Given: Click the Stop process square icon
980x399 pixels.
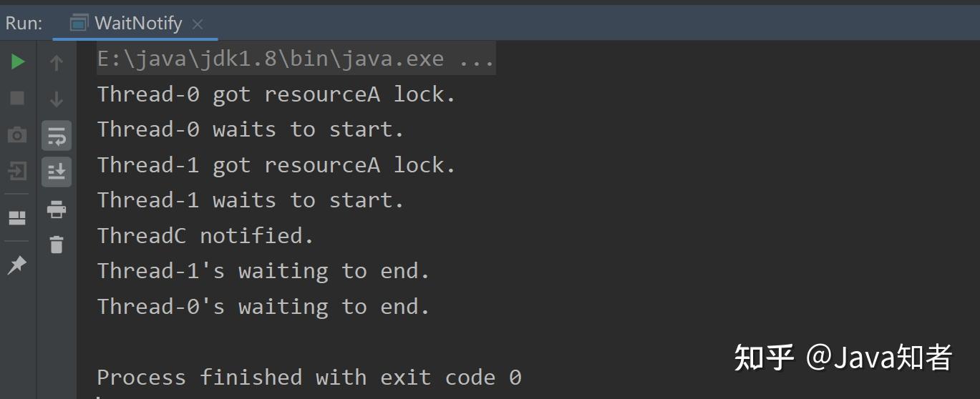Looking at the screenshot, I should (18, 98).
